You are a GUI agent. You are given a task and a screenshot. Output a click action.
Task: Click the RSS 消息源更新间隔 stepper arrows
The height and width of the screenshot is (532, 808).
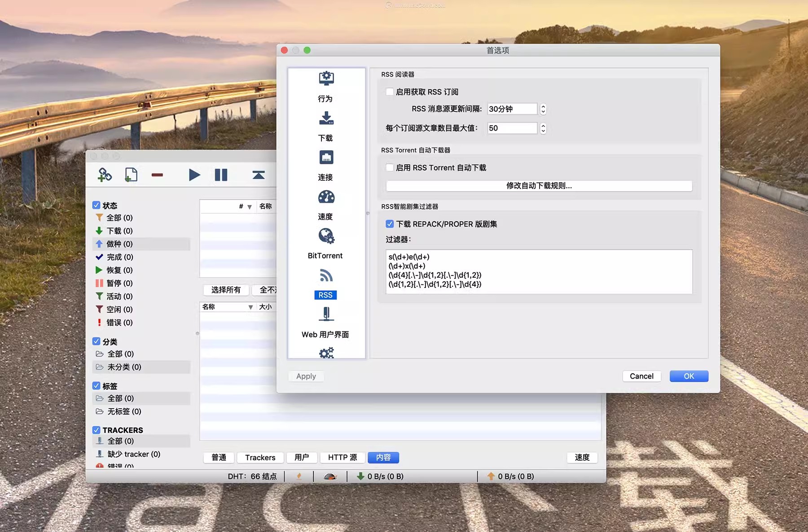543,109
